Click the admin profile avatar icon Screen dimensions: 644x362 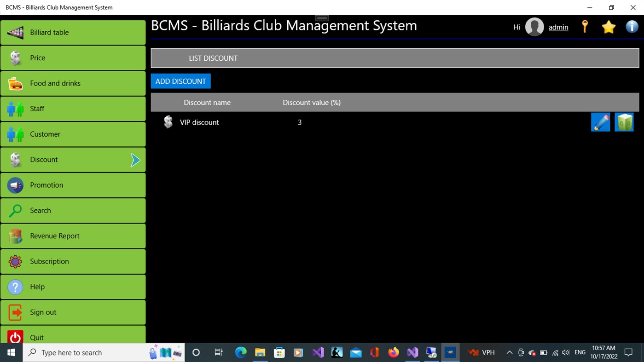(x=534, y=27)
